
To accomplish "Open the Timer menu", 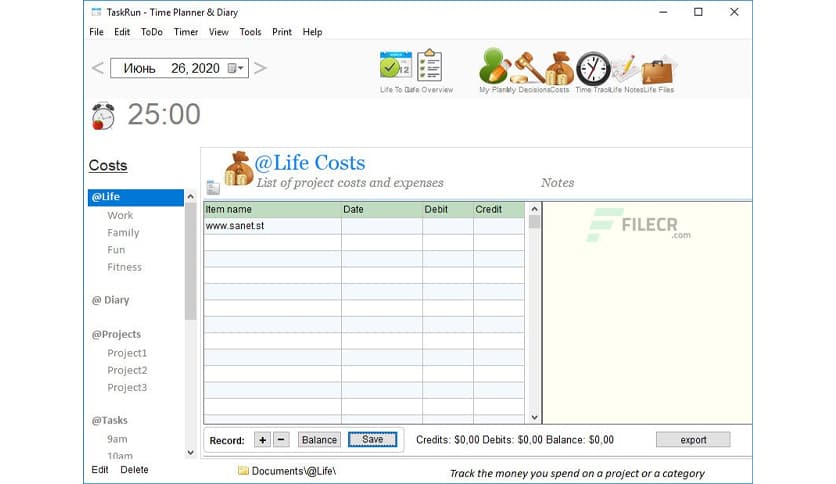I will click(185, 32).
